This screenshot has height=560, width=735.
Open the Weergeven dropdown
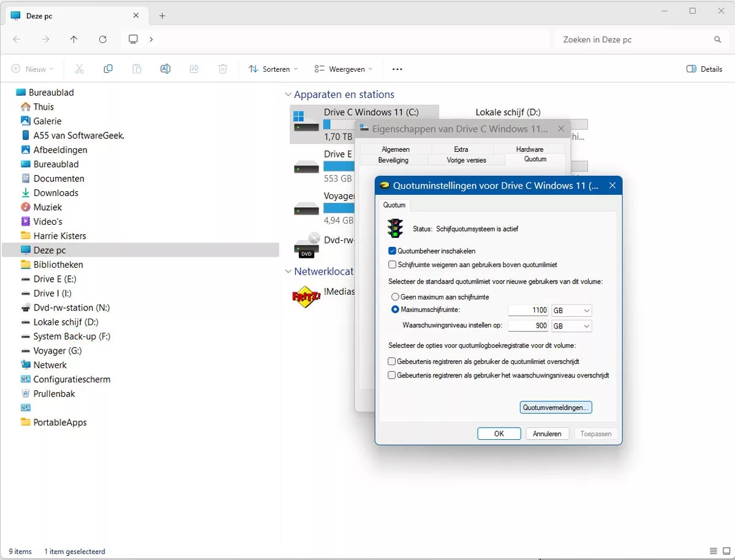point(344,69)
